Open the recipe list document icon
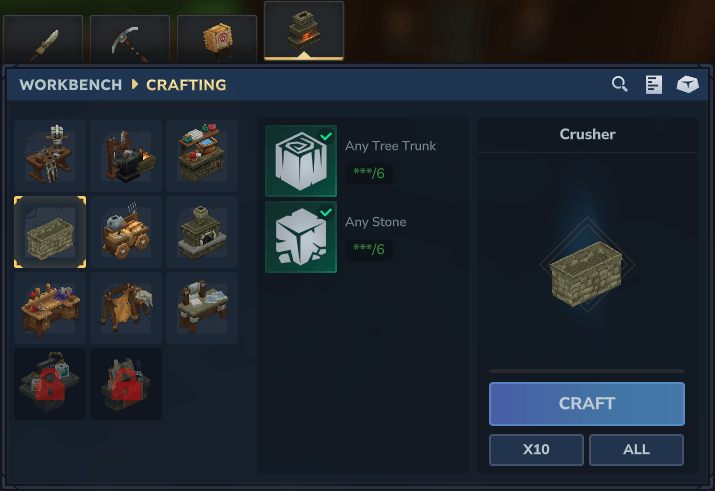 click(653, 84)
